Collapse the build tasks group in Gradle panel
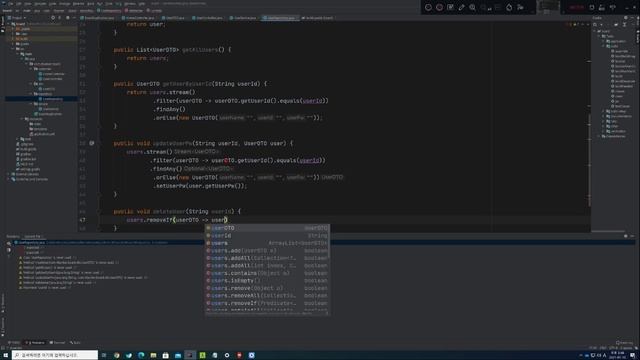 604,46
